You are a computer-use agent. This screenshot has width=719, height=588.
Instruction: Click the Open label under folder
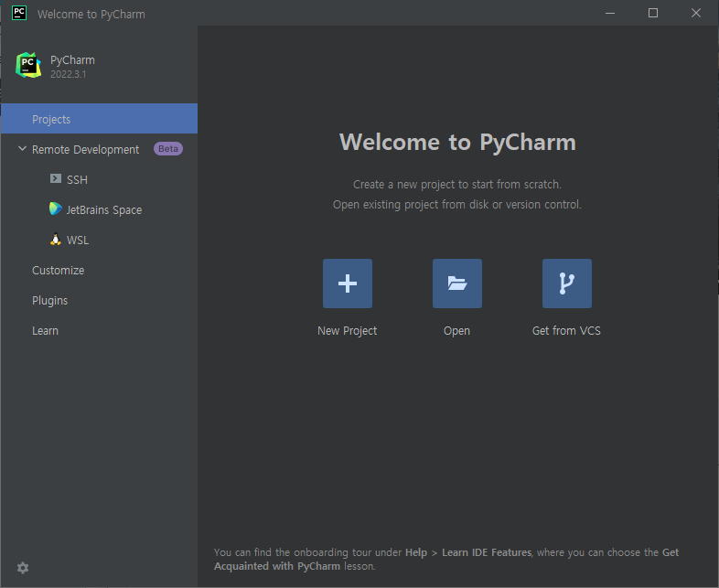click(456, 331)
